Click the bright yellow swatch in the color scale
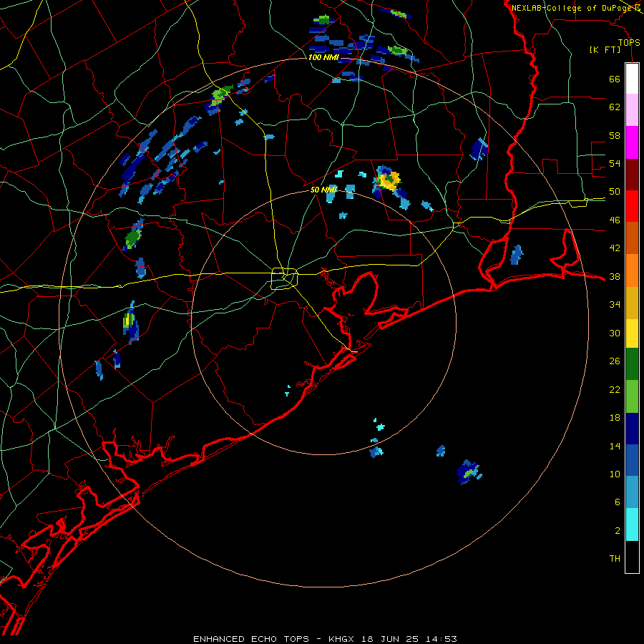 (x=632, y=333)
